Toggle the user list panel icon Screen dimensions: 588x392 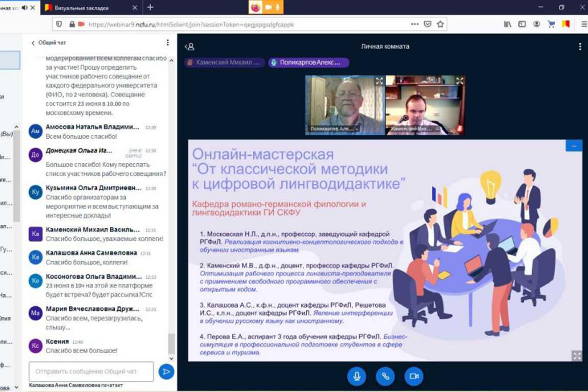pyautogui.click(x=190, y=47)
